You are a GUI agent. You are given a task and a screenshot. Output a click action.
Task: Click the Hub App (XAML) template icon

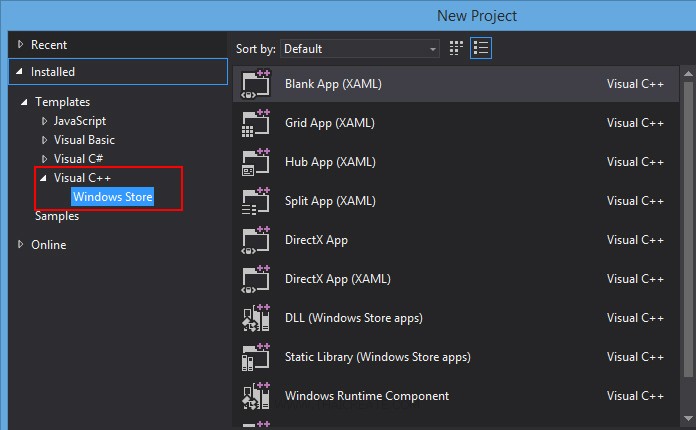point(256,162)
